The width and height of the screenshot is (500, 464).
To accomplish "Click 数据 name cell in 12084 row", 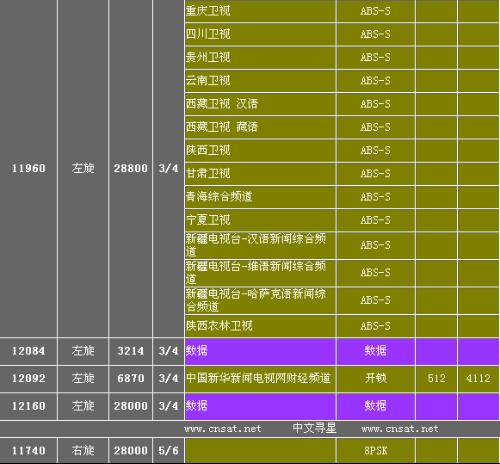I will pos(260,351).
